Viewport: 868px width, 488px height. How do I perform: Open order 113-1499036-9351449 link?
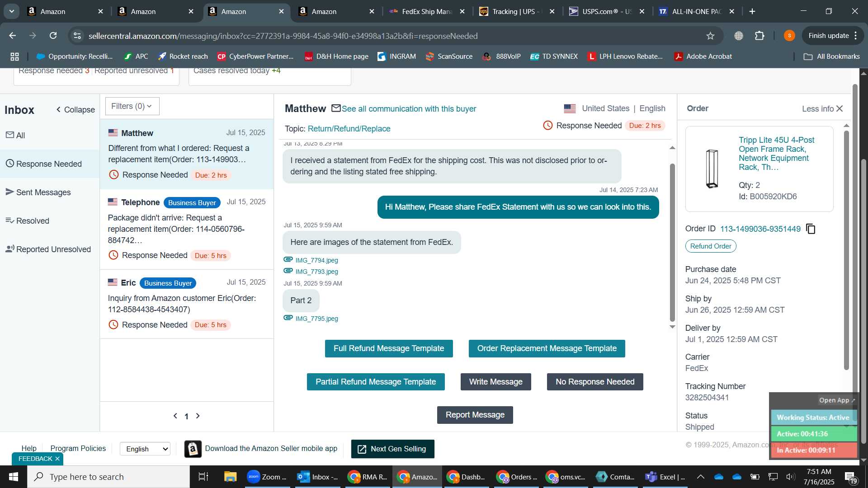760,229
